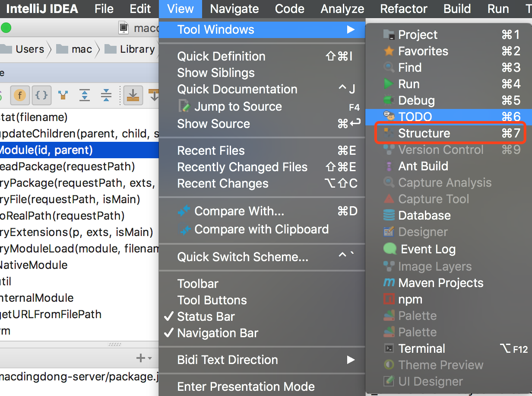The image size is (532, 396).
Task: Click the grouping icon in the Structure toolbar
Action: pyautogui.click(x=63, y=95)
